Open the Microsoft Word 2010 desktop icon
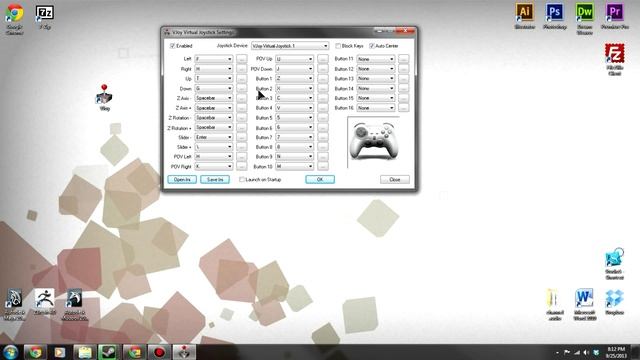Viewport: 640px width, 360px height. 584,304
